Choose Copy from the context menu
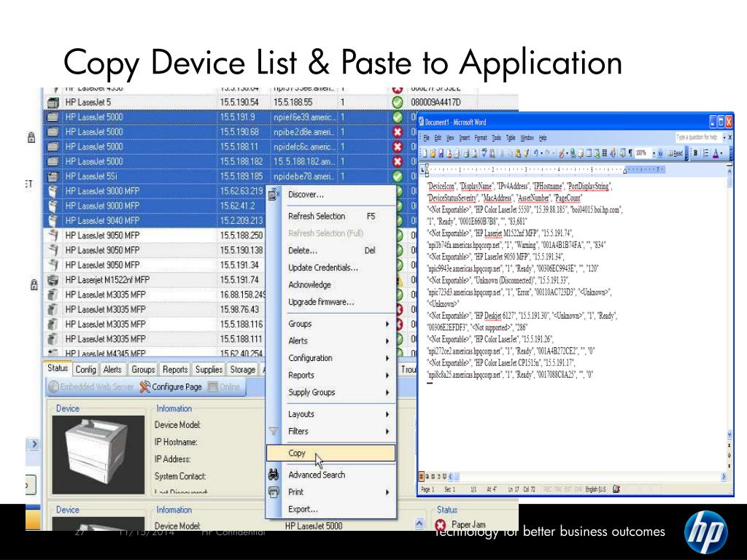This screenshot has width=747, height=560. [330, 453]
